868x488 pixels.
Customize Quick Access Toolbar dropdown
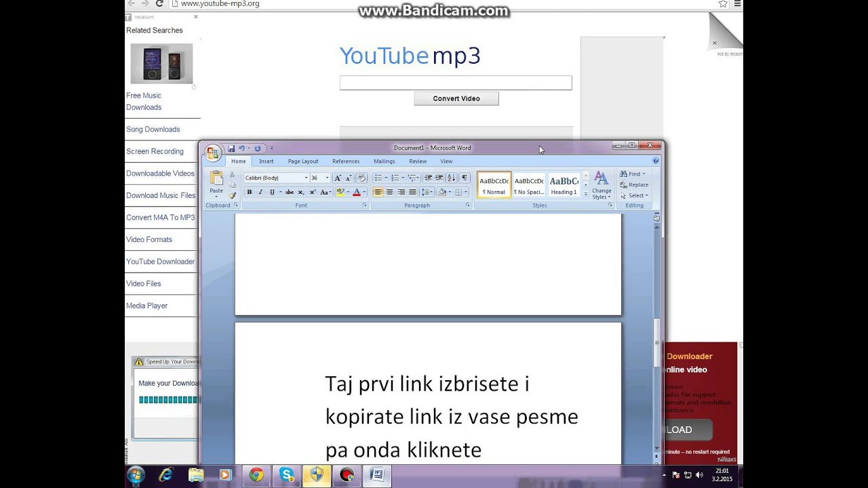(271, 148)
